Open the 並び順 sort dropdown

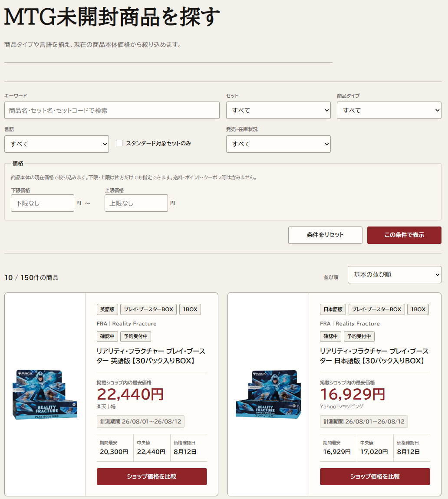click(395, 275)
